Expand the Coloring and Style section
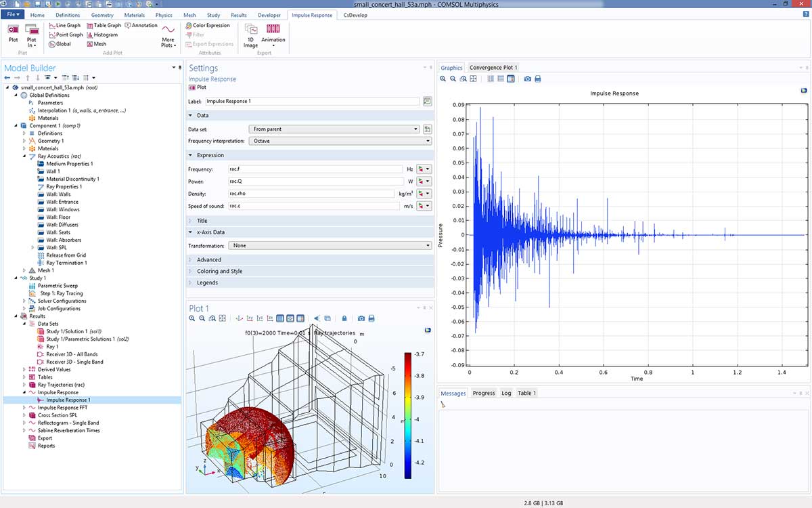 [219, 271]
